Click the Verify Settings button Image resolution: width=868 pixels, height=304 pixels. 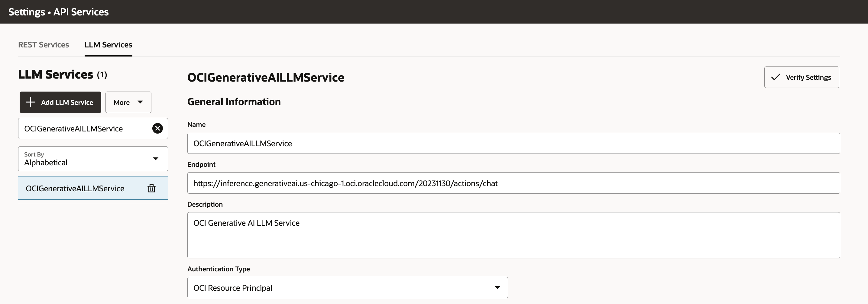802,77
